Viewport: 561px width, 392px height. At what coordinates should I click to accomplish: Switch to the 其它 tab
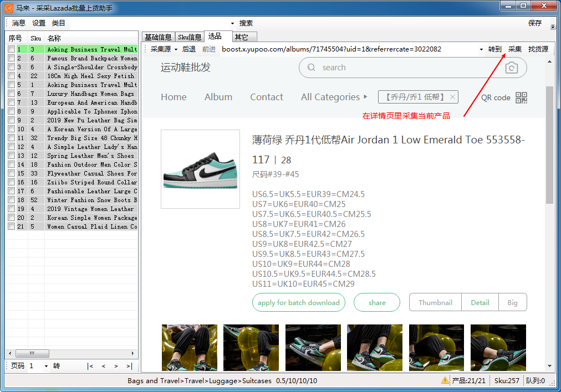[244, 37]
